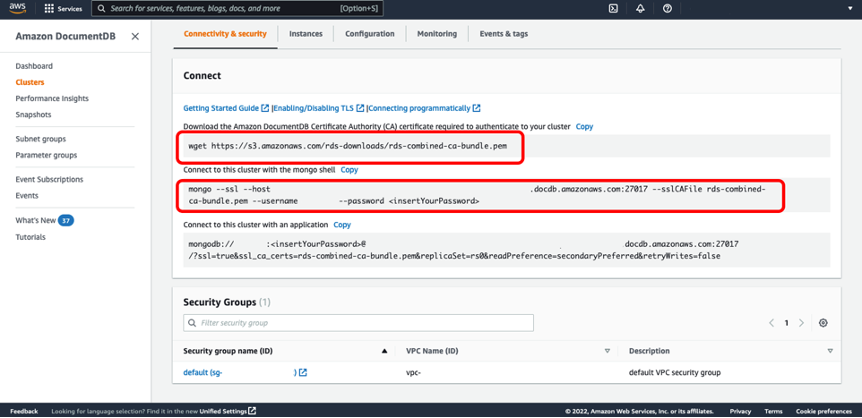The image size is (862, 418).
Task: Open Unified Settings footer link
Action: [223, 411]
